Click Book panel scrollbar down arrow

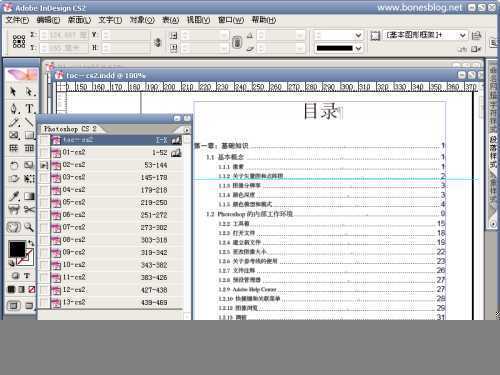[x=187, y=315]
